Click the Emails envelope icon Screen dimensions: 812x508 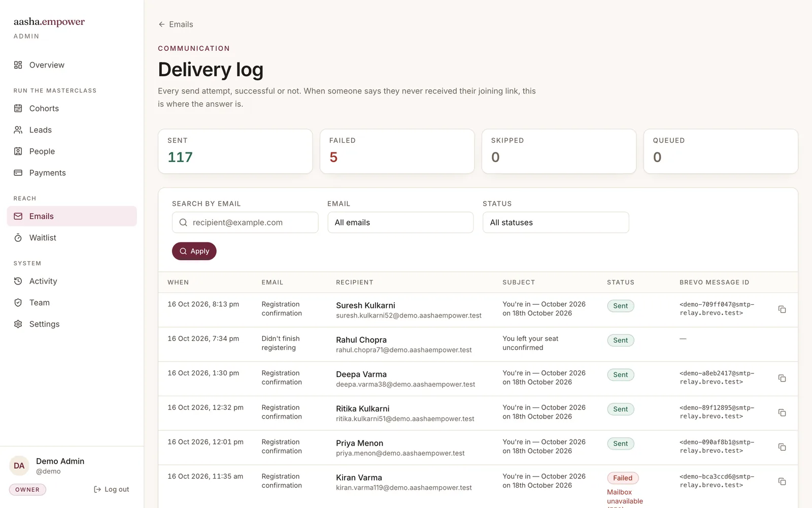click(18, 216)
